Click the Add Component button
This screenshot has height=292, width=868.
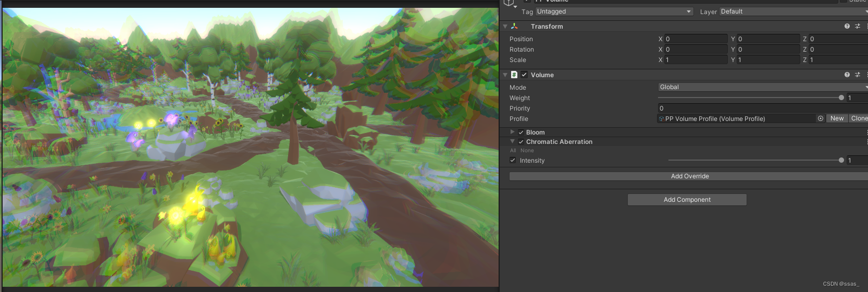point(687,200)
